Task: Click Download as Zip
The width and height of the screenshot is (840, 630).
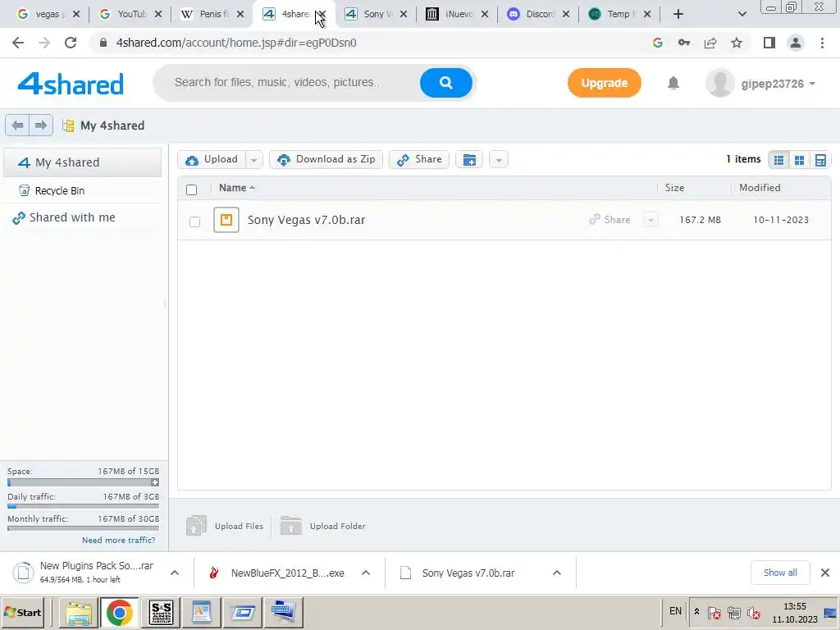Action: (326, 160)
